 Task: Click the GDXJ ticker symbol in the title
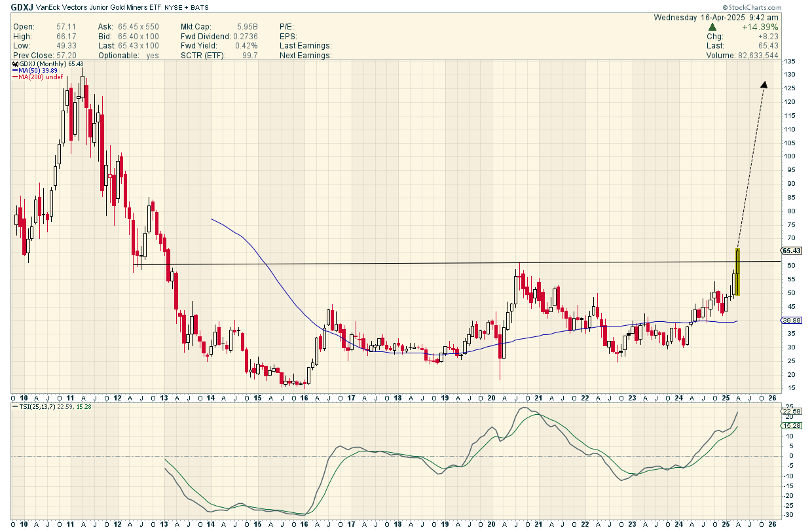[x=23, y=7]
